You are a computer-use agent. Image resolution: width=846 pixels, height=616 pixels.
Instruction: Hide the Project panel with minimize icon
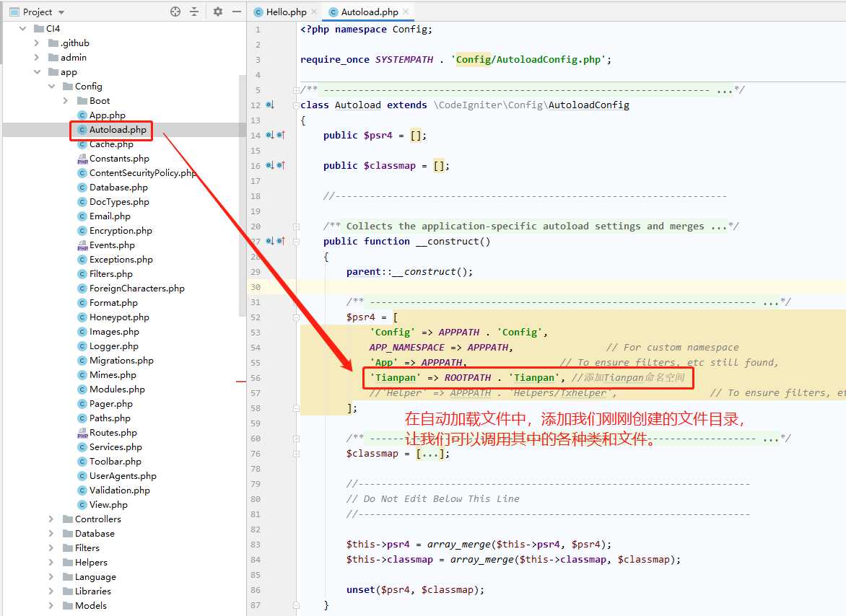coord(236,12)
